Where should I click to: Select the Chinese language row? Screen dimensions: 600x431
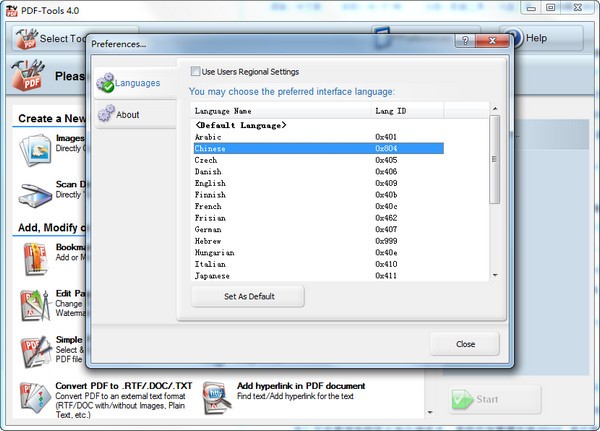tap(319, 149)
